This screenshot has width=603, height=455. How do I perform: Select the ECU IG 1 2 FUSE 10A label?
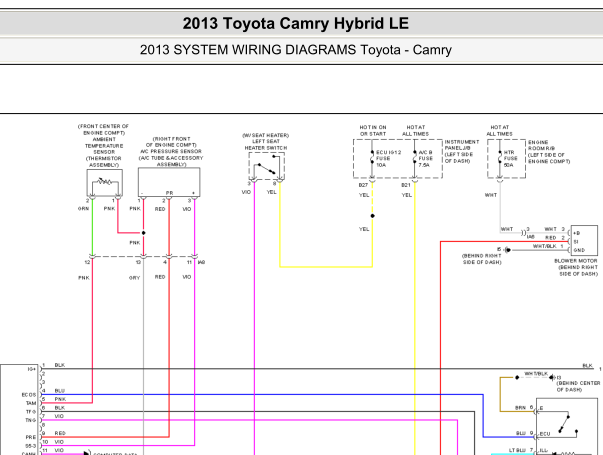click(388, 158)
